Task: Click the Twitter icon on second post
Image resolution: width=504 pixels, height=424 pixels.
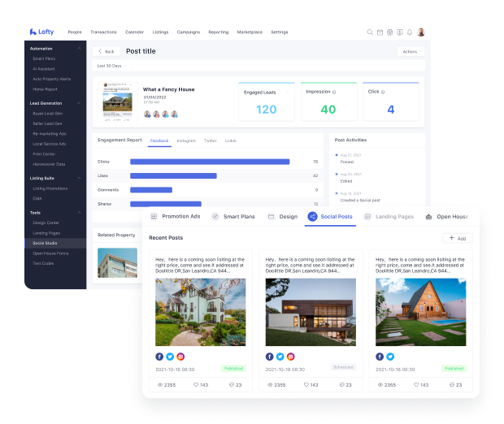Action: 280,357
